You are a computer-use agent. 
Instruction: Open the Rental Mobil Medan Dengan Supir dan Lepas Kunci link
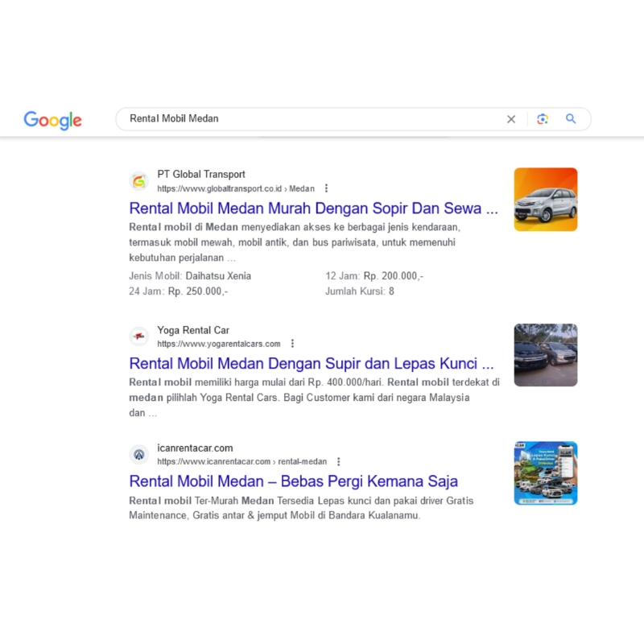pyautogui.click(x=312, y=364)
